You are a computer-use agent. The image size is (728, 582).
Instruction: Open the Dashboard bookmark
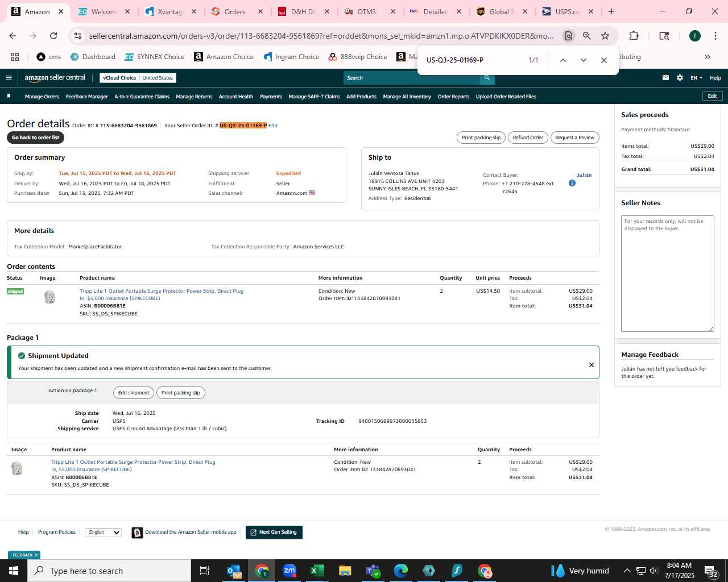tap(93, 57)
